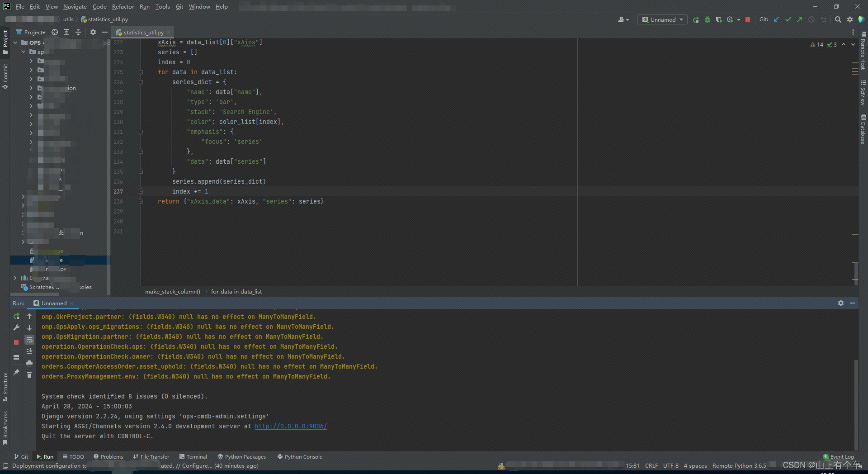Rollback changes with Git undo icon
The width and height of the screenshot is (868, 474).
(x=823, y=19)
